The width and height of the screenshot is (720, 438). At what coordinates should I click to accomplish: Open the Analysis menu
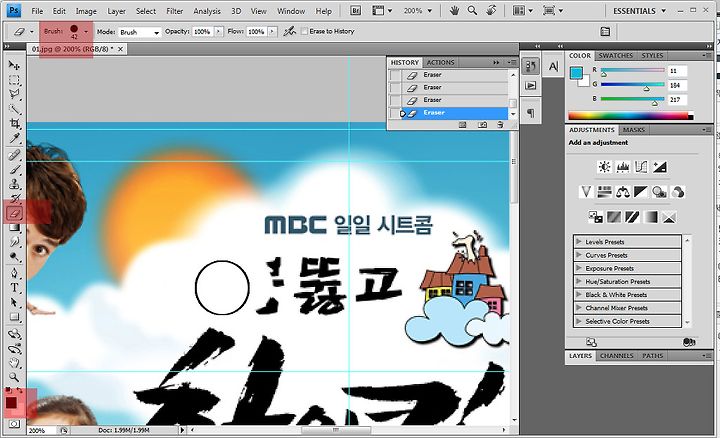(207, 11)
